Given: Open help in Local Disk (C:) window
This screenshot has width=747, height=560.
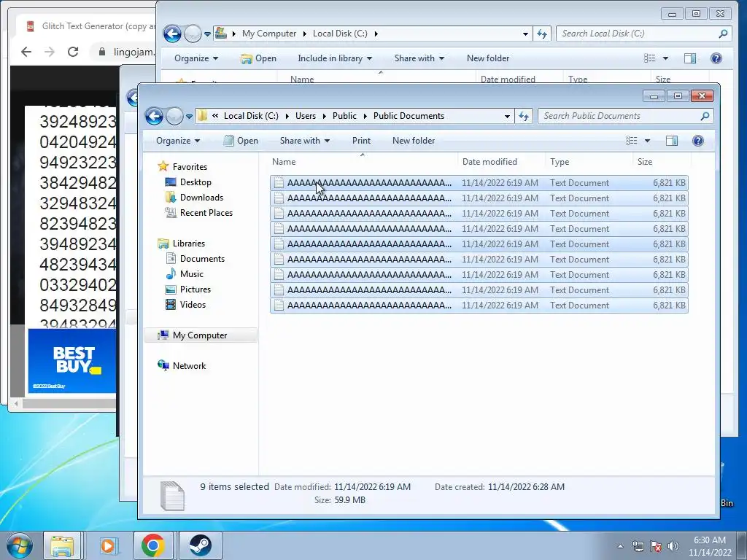Looking at the screenshot, I should (716, 58).
